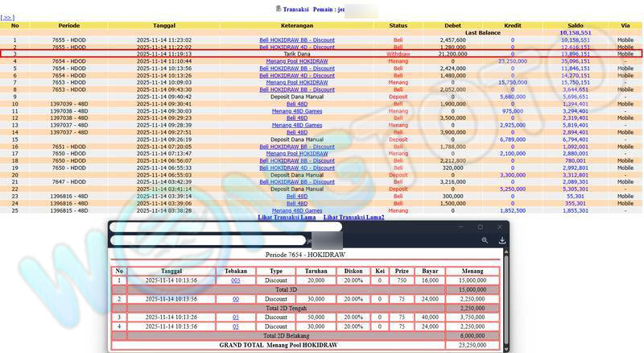644x353 pixels.
Task: Open Menang Pool HOKIDRAW at 07:13:47
Action: [x=297, y=153]
